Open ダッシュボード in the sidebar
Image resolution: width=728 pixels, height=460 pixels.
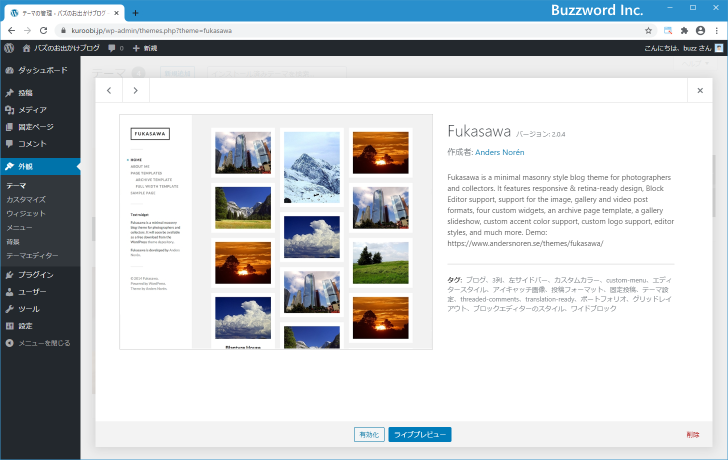(x=40, y=70)
